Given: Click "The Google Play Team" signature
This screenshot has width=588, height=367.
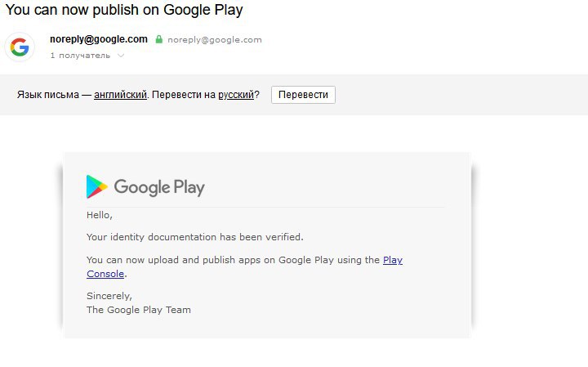Looking at the screenshot, I should [x=139, y=310].
